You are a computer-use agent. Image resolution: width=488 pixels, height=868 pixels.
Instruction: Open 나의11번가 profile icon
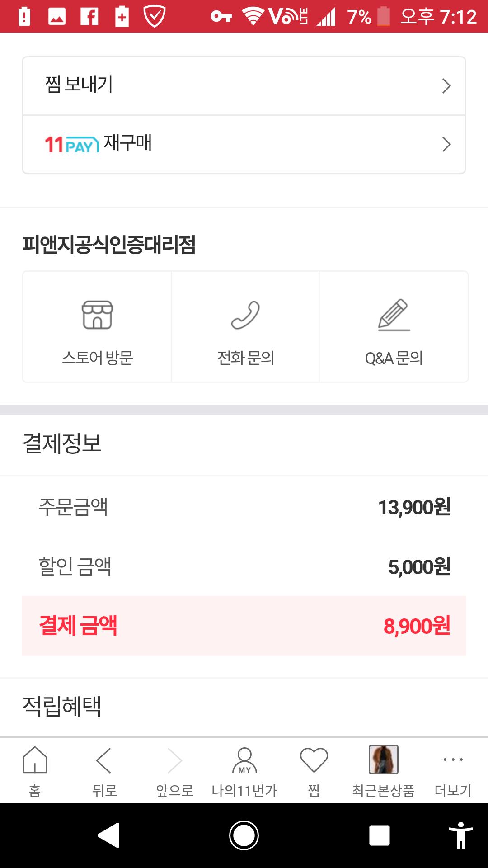(244, 760)
